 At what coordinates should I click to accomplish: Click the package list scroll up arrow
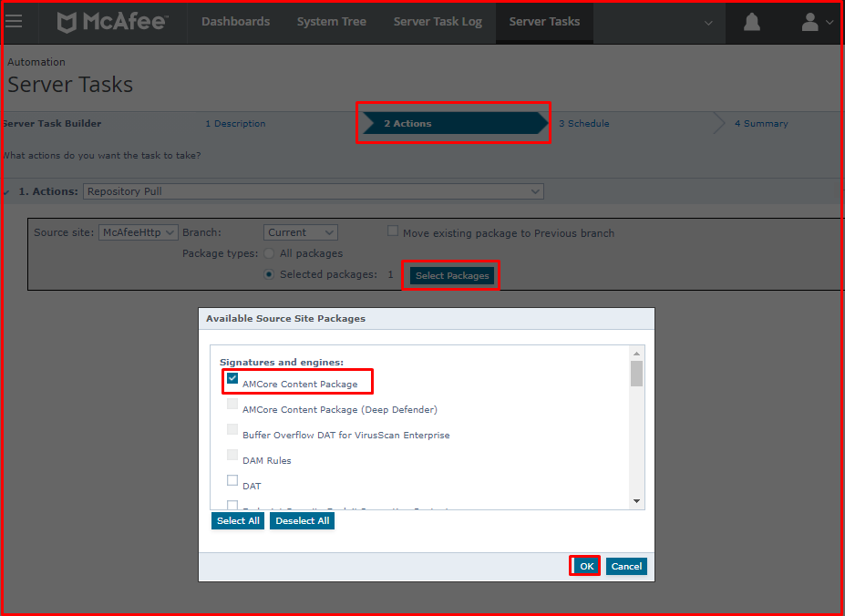coord(636,354)
